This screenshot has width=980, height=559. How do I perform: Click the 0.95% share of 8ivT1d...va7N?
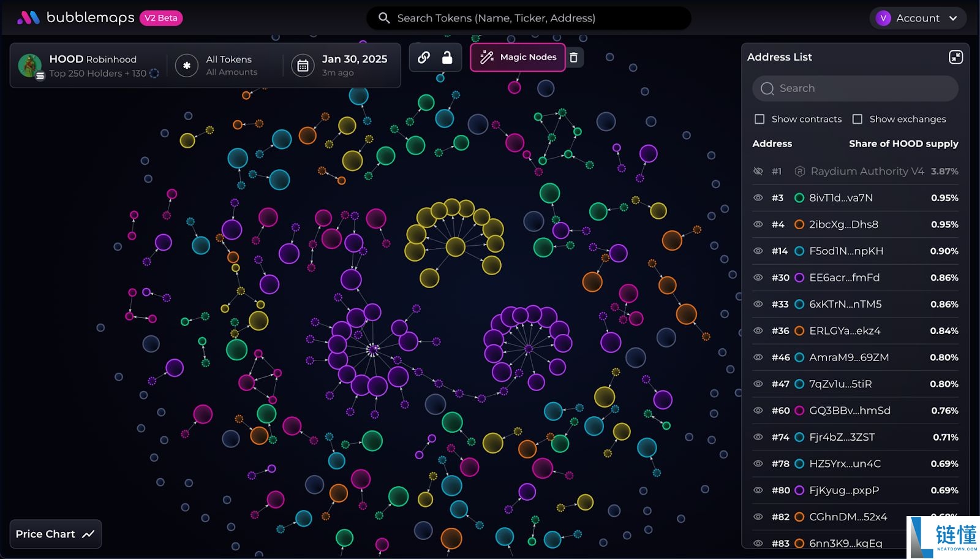pyautogui.click(x=944, y=198)
